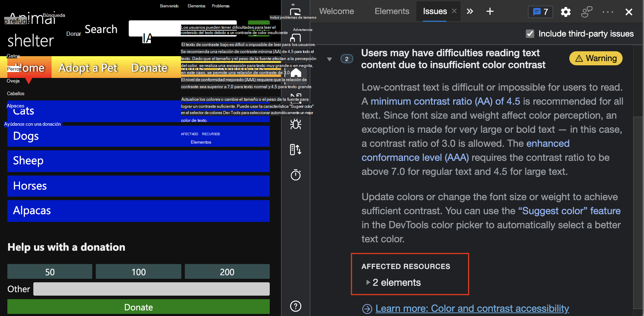
Task: Uncheck Include third-party issues
Action: (530, 34)
